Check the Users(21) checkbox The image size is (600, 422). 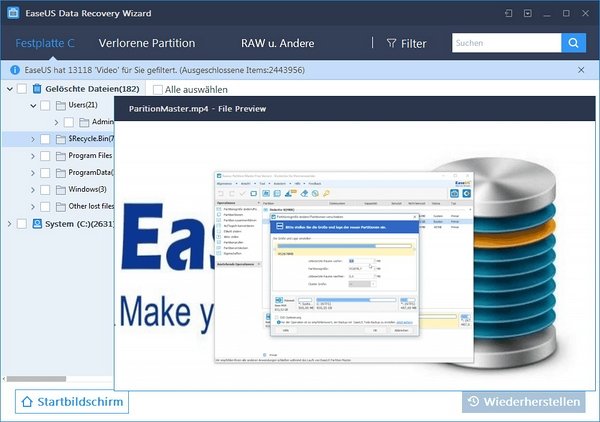click(45, 105)
